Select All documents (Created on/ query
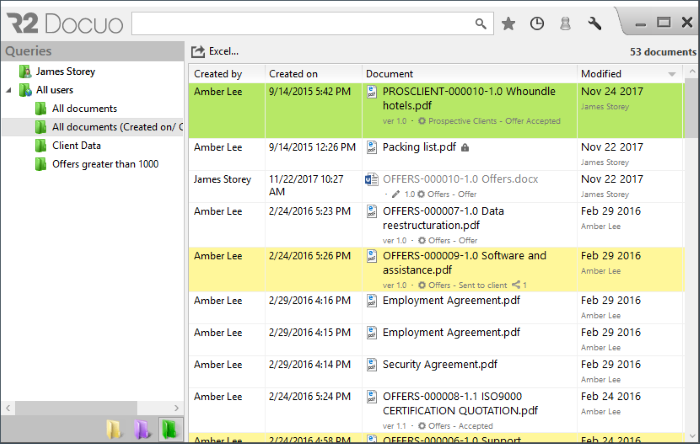Screen dimensions: 700x444 pos(117,127)
